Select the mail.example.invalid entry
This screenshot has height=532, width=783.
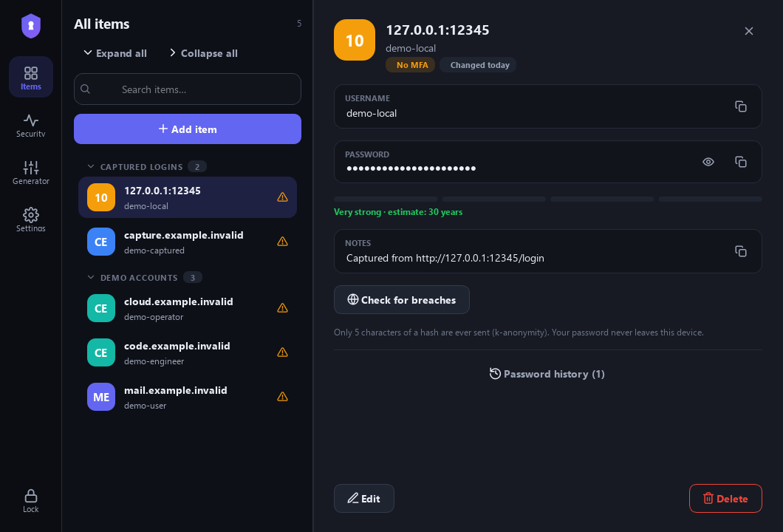point(188,397)
